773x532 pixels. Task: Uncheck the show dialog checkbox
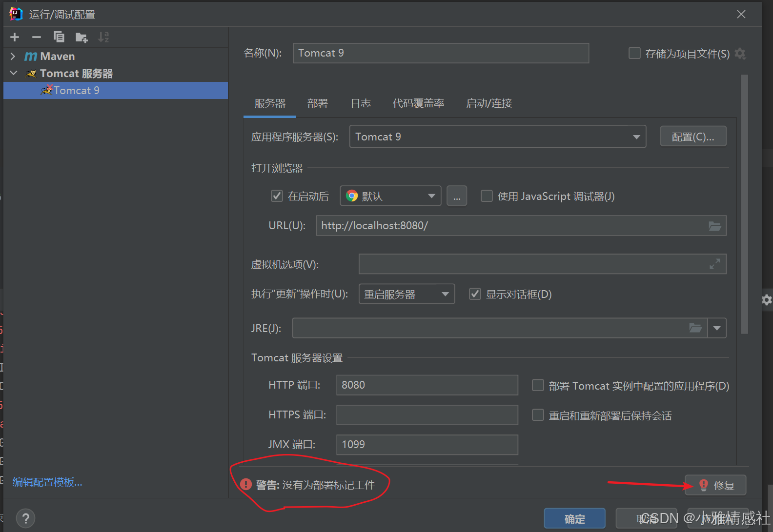(475, 294)
